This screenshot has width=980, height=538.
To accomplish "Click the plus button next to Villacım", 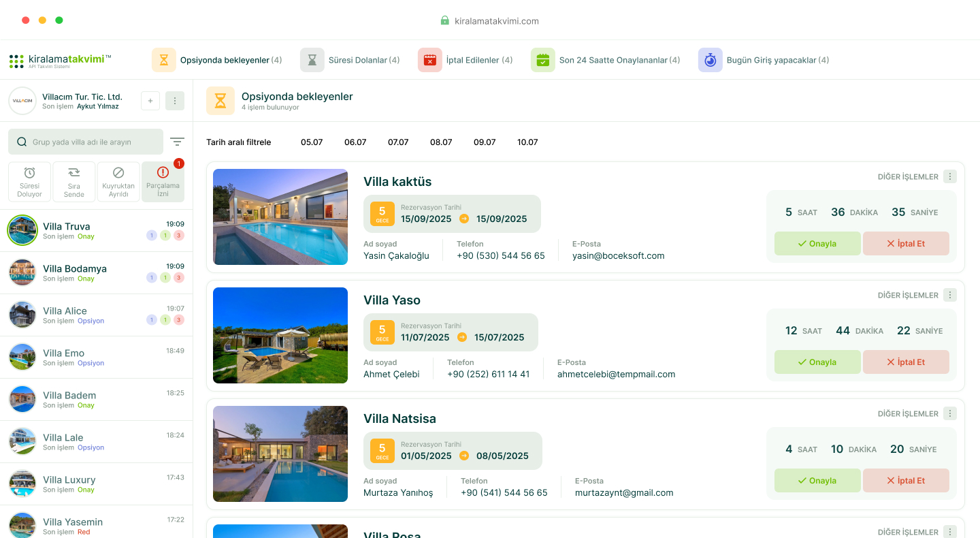I will (150, 101).
